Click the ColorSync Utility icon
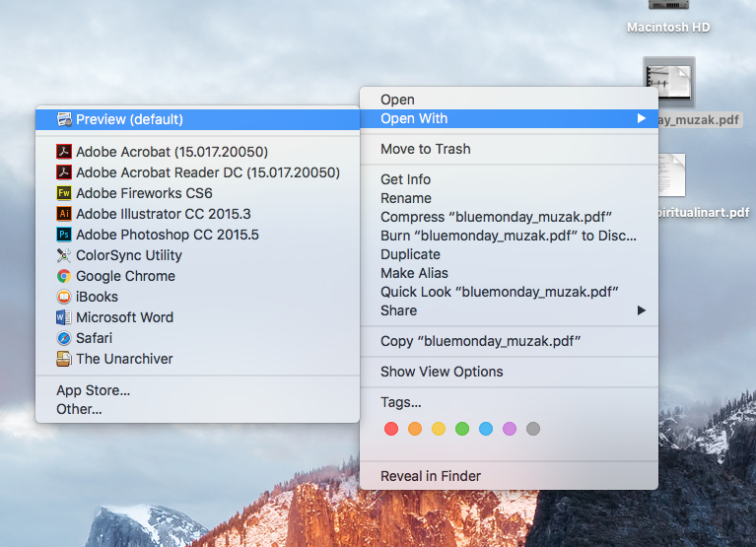The height and width of the screenshot is (547, 756). [64, 255]
